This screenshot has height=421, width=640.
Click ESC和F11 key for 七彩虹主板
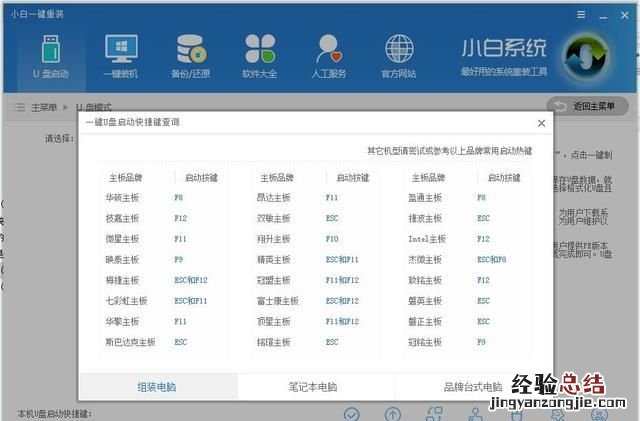(x=191, y=301)
